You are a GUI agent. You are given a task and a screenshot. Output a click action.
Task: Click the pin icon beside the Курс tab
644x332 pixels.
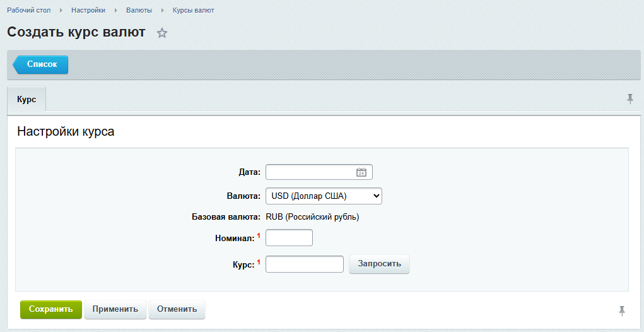point(630,98)
